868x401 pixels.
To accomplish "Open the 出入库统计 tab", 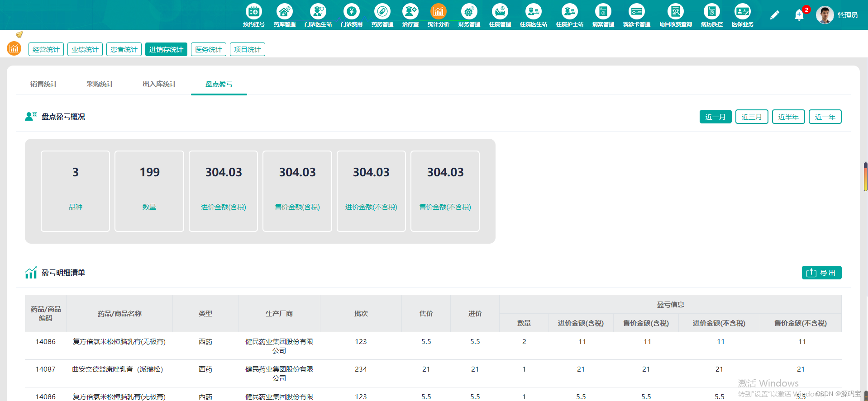I will coord(159,84).
